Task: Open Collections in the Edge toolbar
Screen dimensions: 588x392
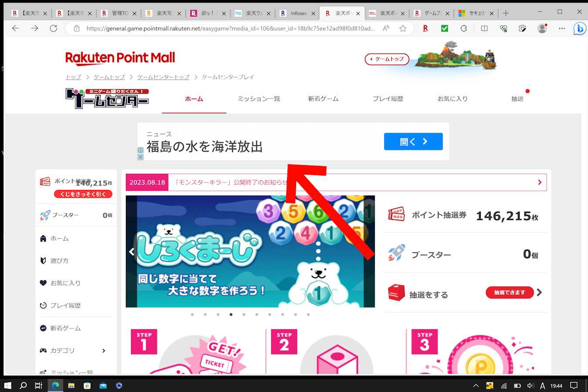Action: [x=523, y=28]
